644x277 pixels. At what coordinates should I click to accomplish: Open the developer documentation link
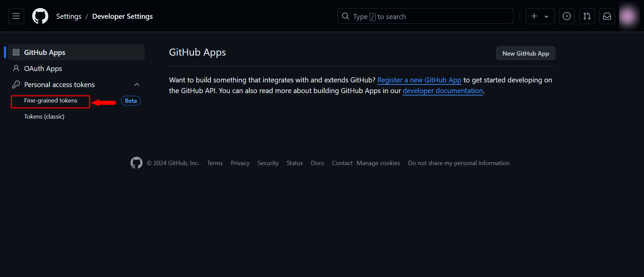point(443,91)
